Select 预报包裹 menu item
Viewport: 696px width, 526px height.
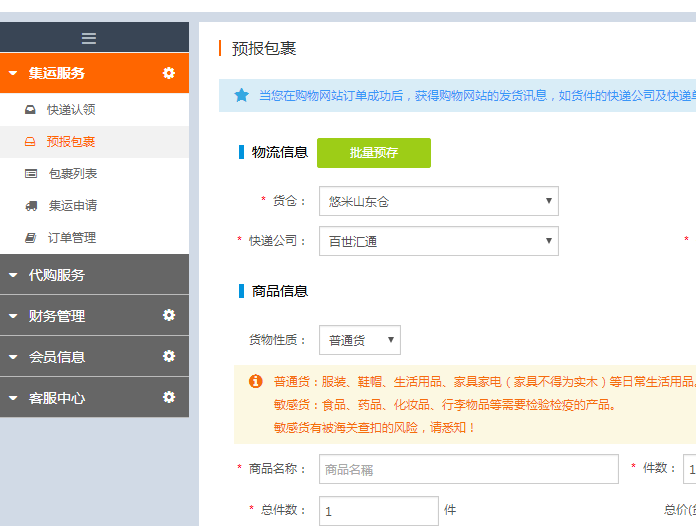(x=71, y=142)
